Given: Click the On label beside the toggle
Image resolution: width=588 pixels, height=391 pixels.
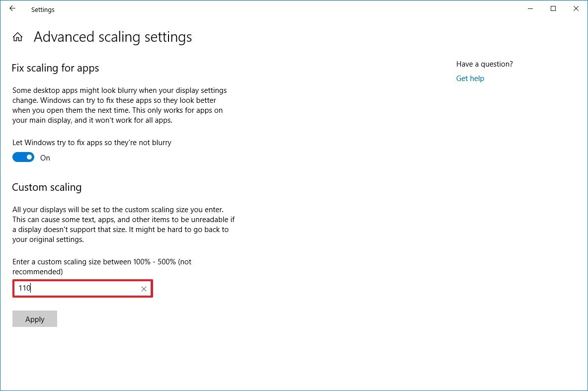Looking at the screenshot, I should point(45,157).
